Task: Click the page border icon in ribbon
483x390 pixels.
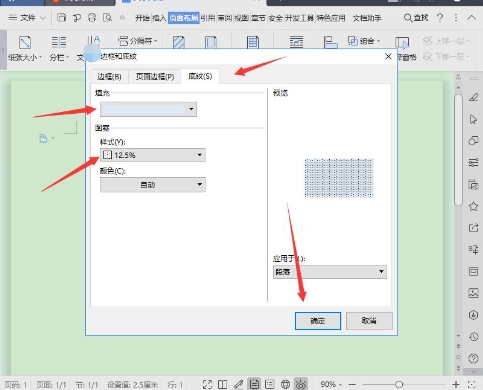Action: pos(211,43)
